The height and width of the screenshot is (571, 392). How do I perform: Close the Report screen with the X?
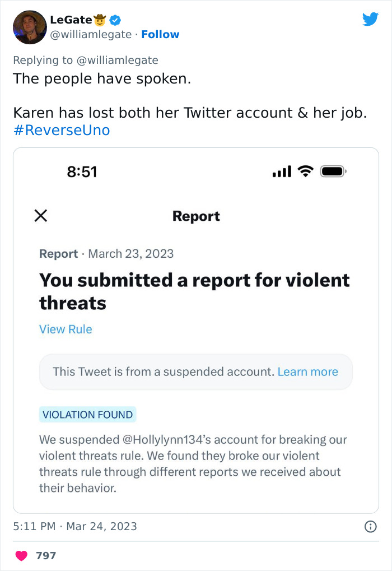[40, 215]
